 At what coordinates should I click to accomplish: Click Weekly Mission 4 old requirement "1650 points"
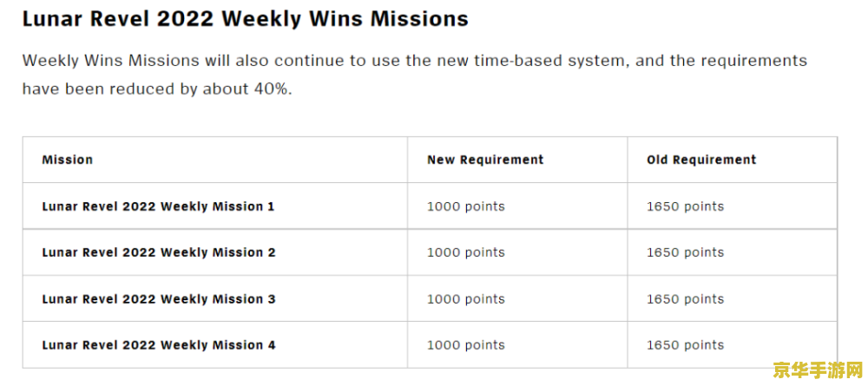click(x=685, y=345)
